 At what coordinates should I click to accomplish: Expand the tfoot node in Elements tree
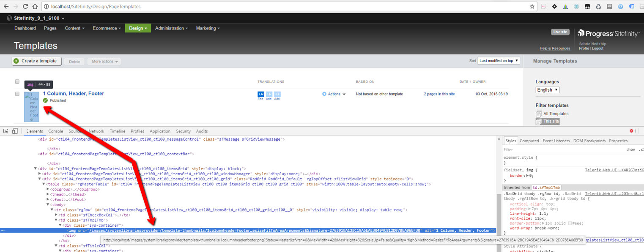coord(48,200)
